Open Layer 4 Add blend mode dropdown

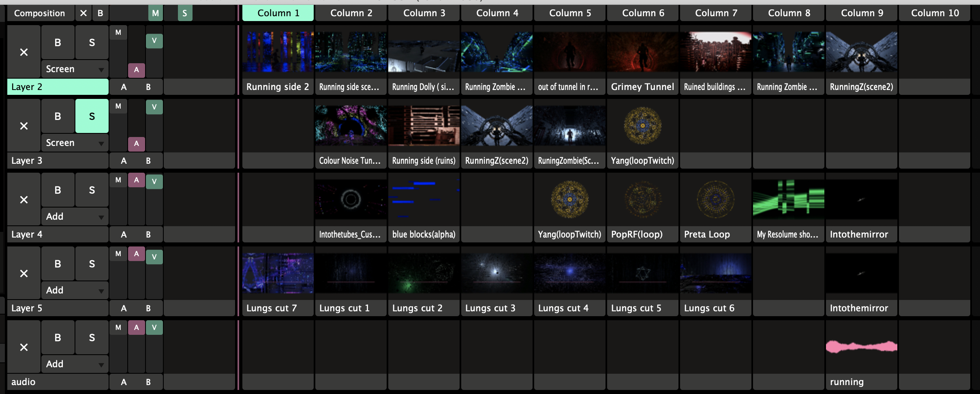point(75,217)
